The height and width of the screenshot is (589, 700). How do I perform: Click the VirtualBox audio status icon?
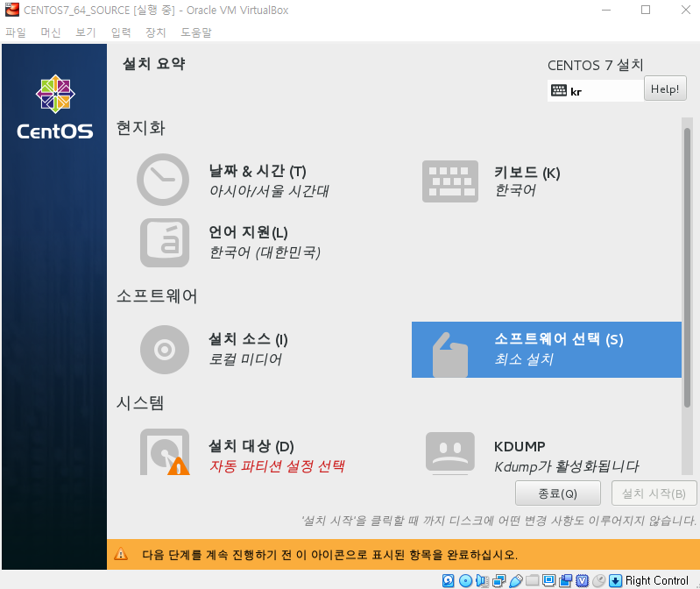pos(482,580)
